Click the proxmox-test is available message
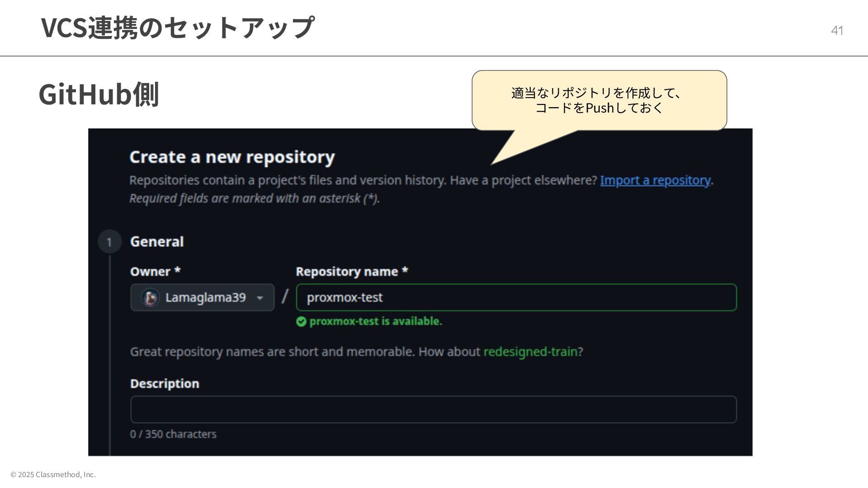This screenshot has height=488, width=868. [375, 321]
